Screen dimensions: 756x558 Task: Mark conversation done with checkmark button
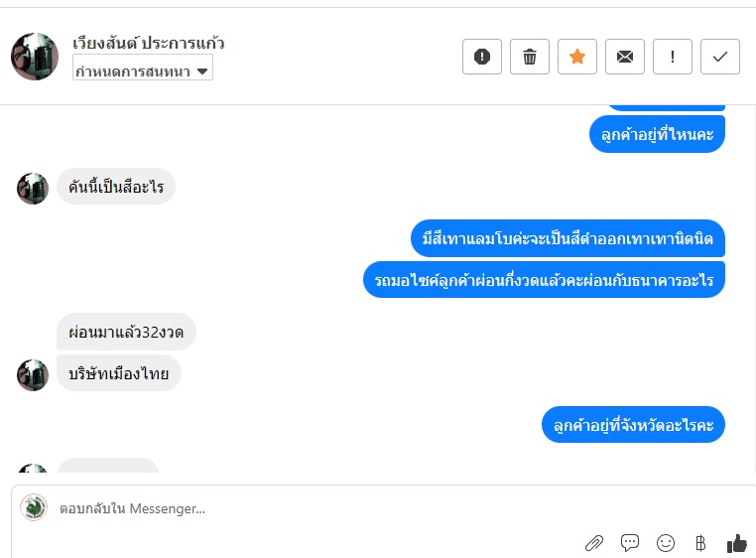[x=720, y=57]
